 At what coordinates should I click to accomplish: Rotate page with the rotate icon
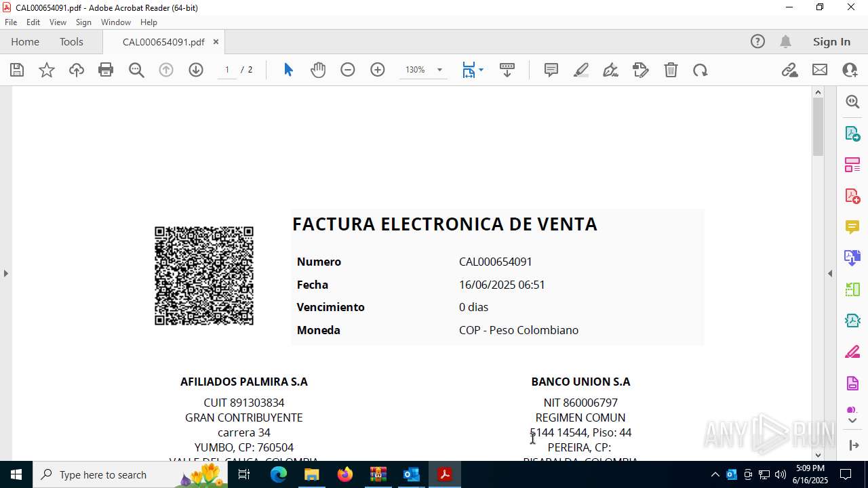[x=701, y=70]
